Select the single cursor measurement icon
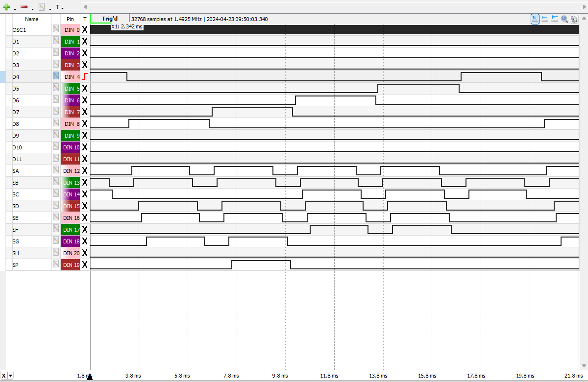Viewport: 588px width, 382px height. tap(545, 19)
